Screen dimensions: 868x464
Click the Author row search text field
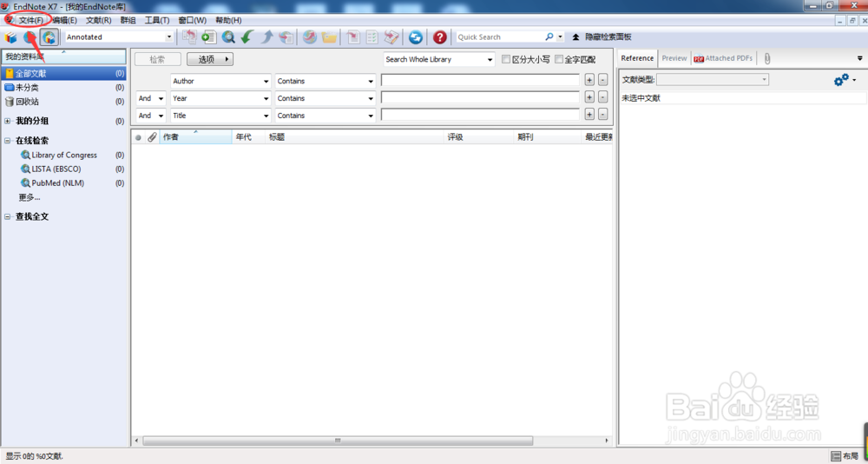point(480,81)
